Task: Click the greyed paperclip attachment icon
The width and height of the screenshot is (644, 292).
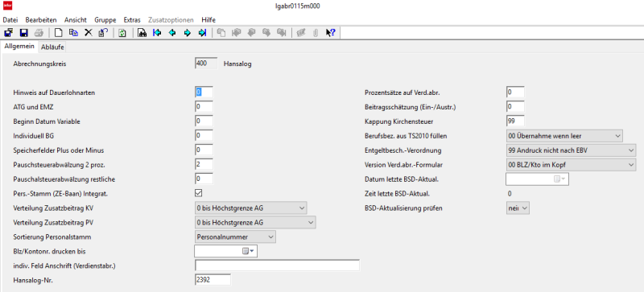Action: [x=316, y=33]
